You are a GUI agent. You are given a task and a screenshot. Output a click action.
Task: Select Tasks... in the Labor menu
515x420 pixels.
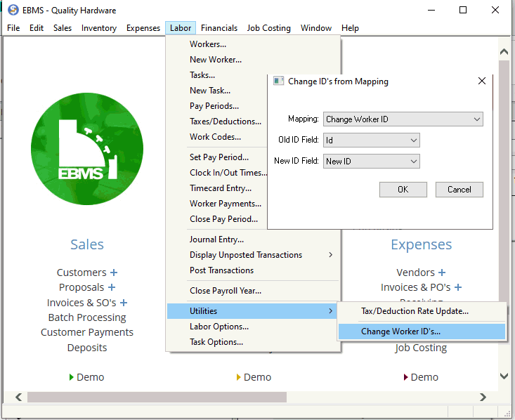coord(202,75)
